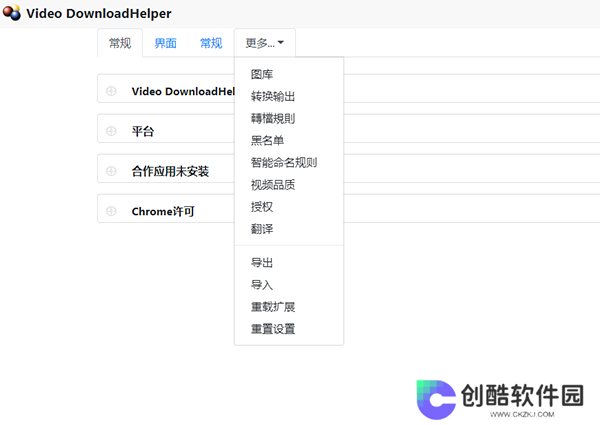Expand the Video DownloadHelper section plus icon
This screenshot has height=425, width=600.
(111, 91)
